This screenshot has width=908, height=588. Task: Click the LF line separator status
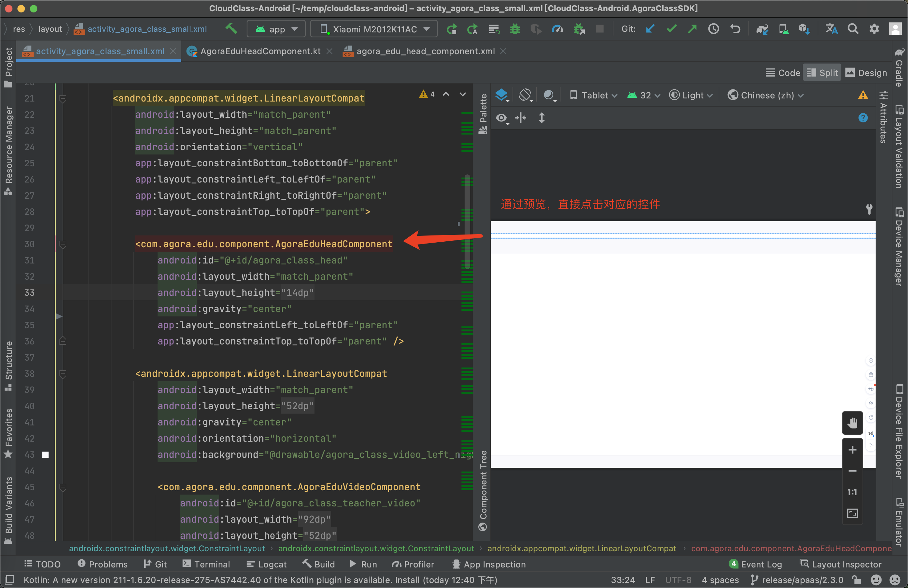(x=650, y=580)
